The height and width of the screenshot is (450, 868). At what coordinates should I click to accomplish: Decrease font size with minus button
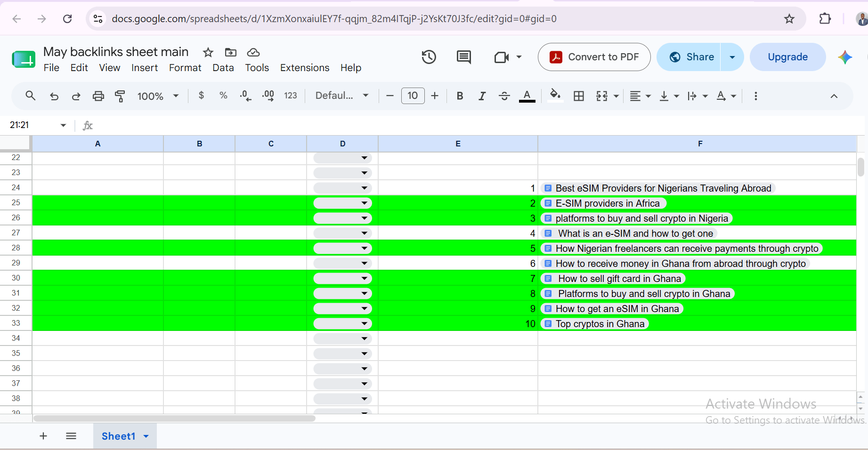pyautogui.click(x=389, y=96)
